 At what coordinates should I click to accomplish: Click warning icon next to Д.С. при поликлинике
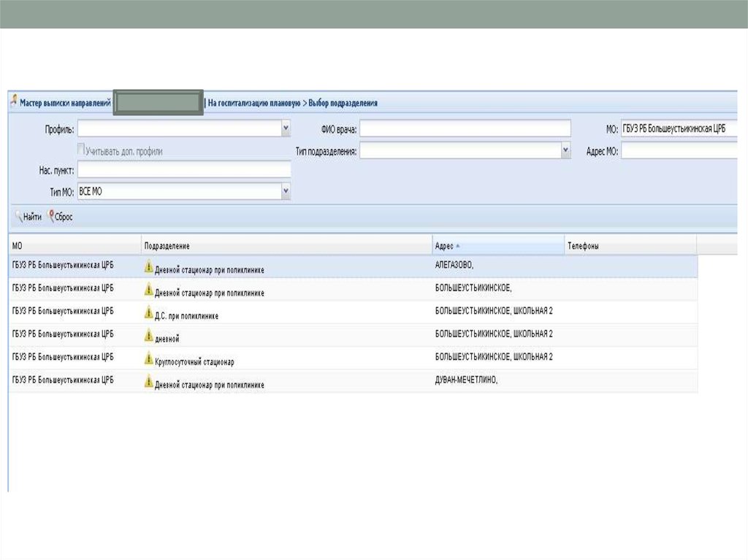(149, 314)
